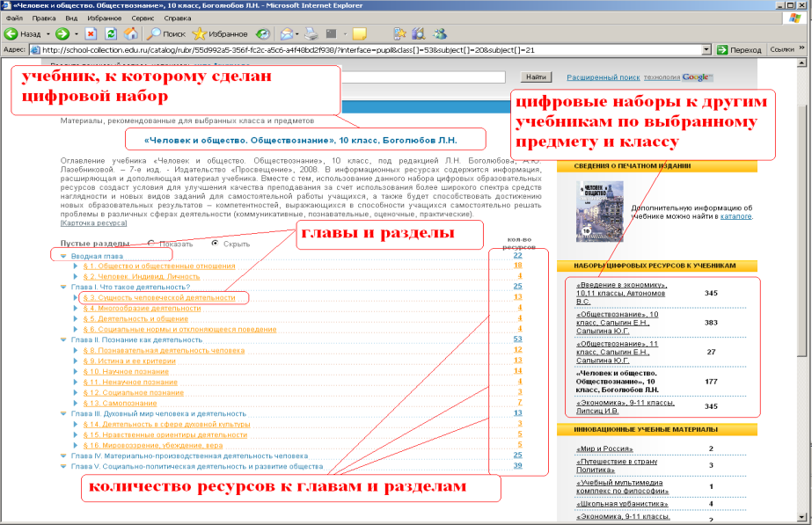Screen dimensions: 812x525
Task: Open the Вид menu
Action: (x=71, y=18)
